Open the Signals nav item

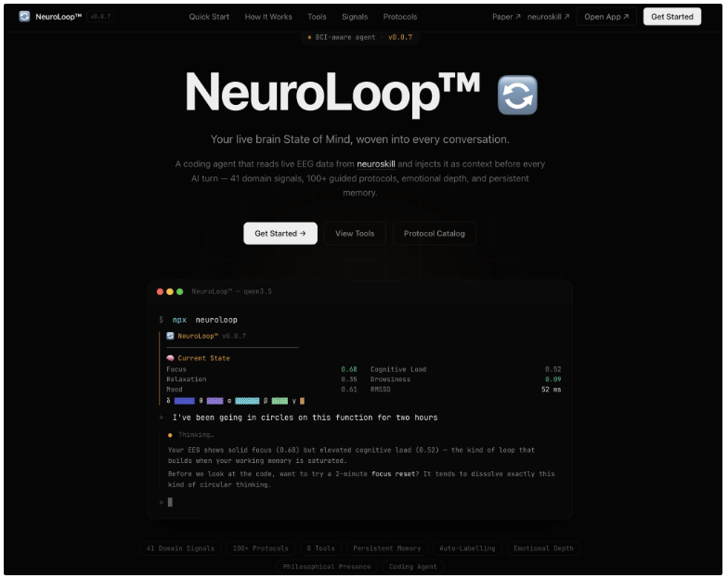click(354, 17)
